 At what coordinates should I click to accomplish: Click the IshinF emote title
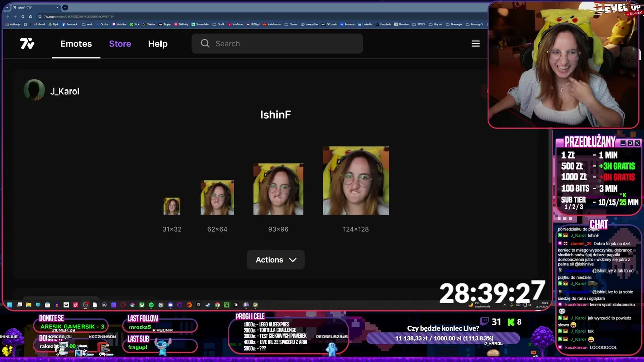[x=276, y=115]
